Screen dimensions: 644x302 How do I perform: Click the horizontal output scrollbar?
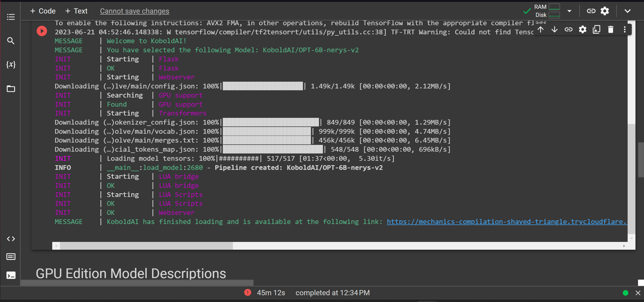click(146, 246)
